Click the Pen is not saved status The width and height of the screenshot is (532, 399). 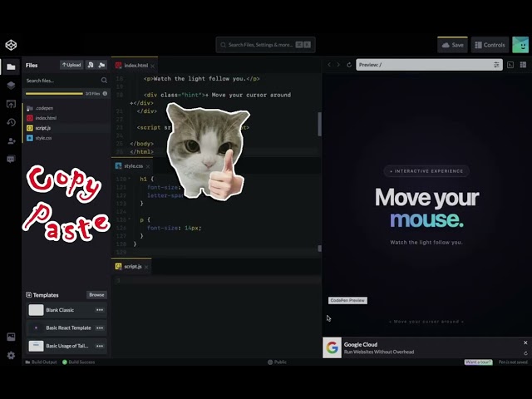513,362
